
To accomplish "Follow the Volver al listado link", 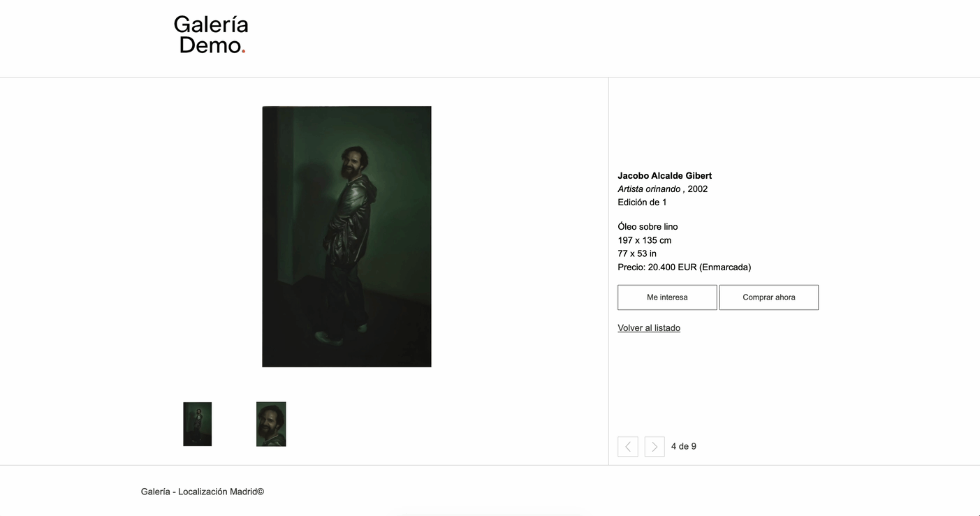I will click(649, 328).
